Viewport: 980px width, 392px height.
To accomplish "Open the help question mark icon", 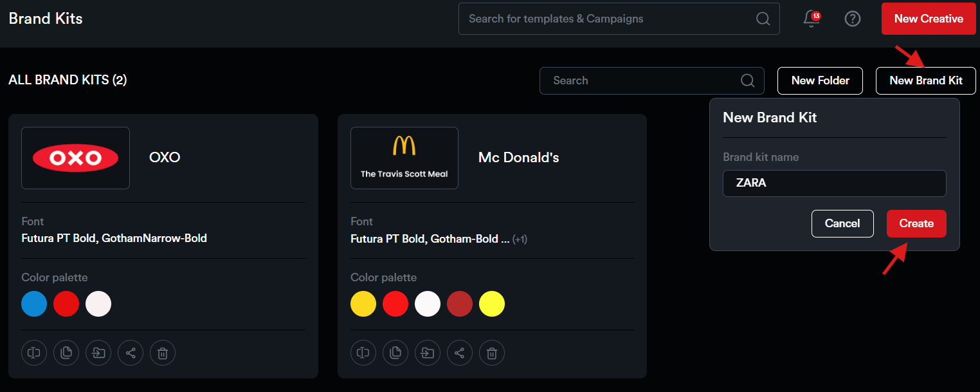I will click(852, 19).
